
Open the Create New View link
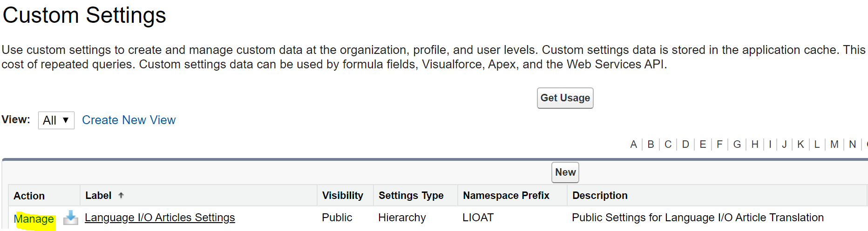coord(129,120)
